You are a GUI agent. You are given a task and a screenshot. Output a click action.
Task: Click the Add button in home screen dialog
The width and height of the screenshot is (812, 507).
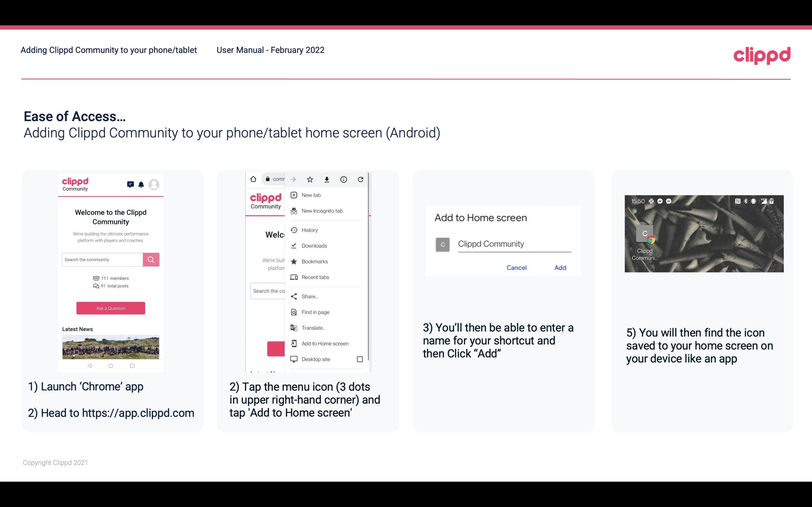559,268
